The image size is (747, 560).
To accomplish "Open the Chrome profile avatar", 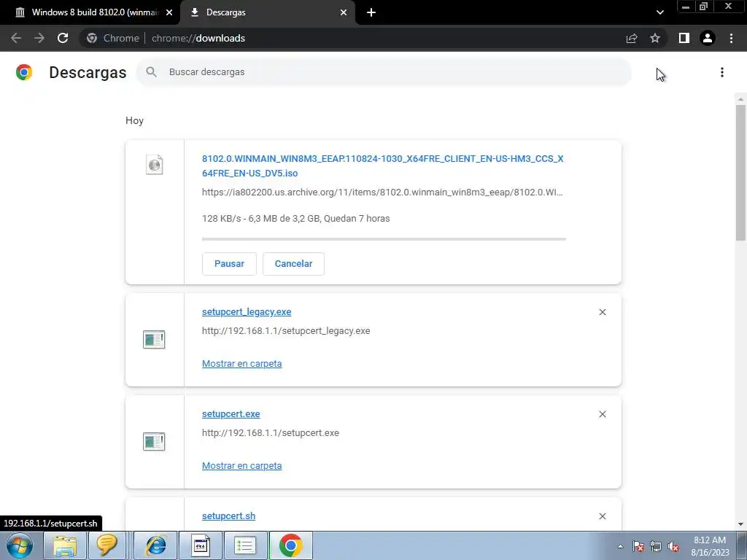I will click(x=708, y=38).
